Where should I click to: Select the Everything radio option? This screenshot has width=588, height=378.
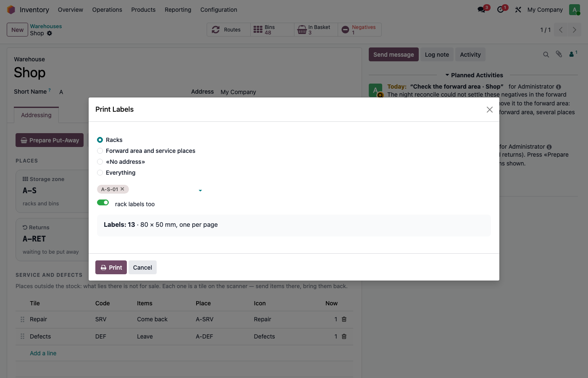(x=100, y=173)
